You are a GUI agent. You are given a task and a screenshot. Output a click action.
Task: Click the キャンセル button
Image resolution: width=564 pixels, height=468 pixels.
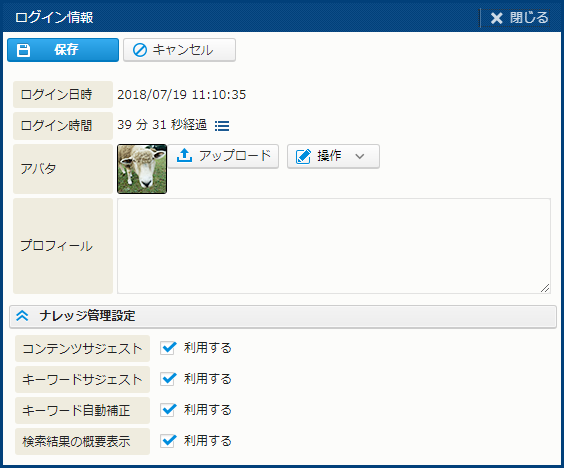(x=179, y=50)
